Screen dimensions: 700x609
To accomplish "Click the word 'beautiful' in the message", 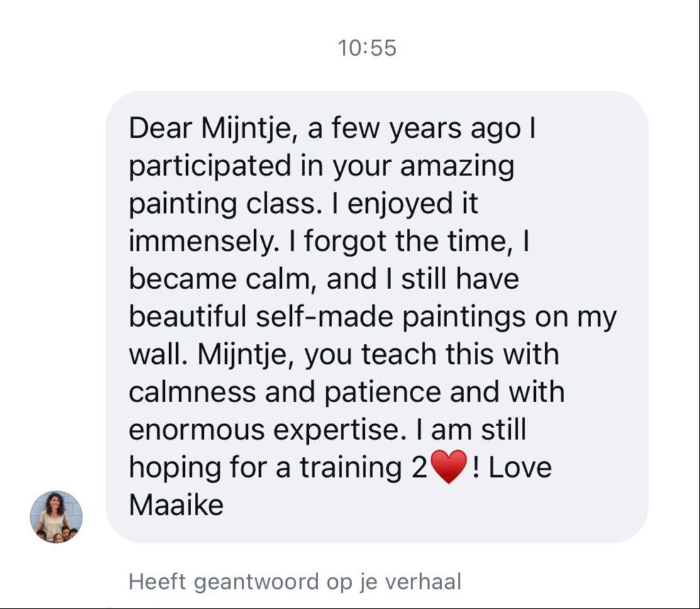I will pyautogui.click(x=187, y=316).
